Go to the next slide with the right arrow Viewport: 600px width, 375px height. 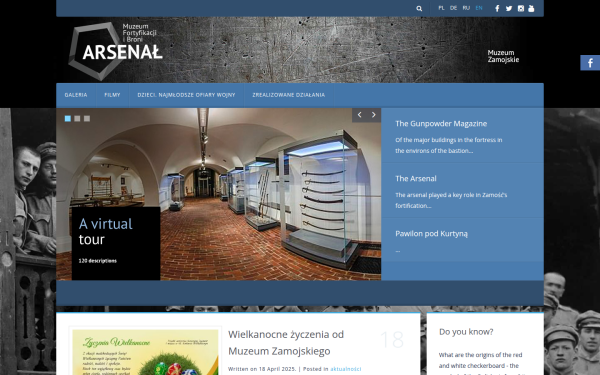pyautogui.click(x=373, y=115)
